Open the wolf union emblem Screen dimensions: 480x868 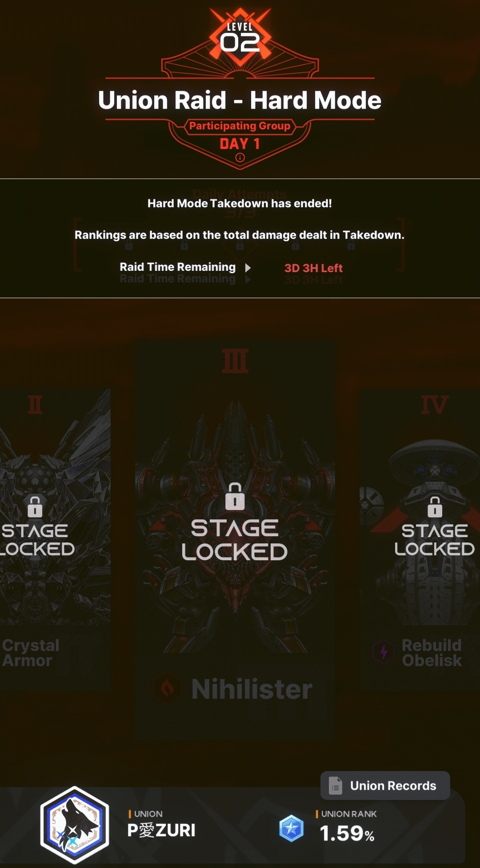(x=75, y=825)
